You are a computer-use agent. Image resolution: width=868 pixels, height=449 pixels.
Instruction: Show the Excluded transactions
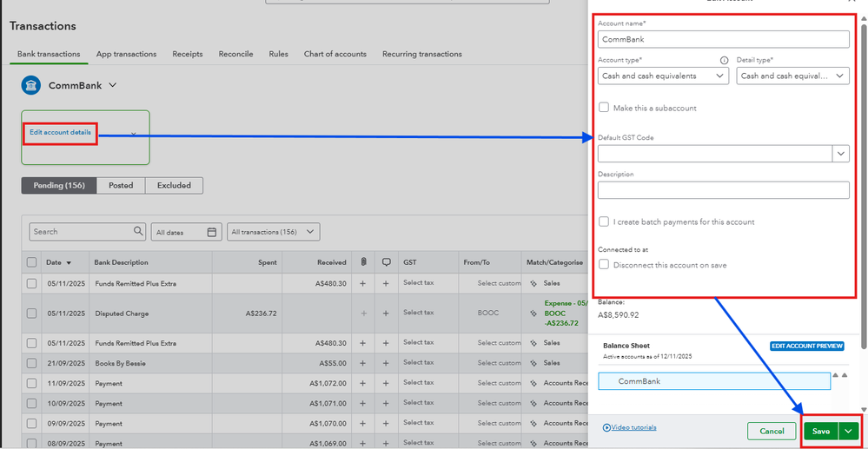pos(174,186)
